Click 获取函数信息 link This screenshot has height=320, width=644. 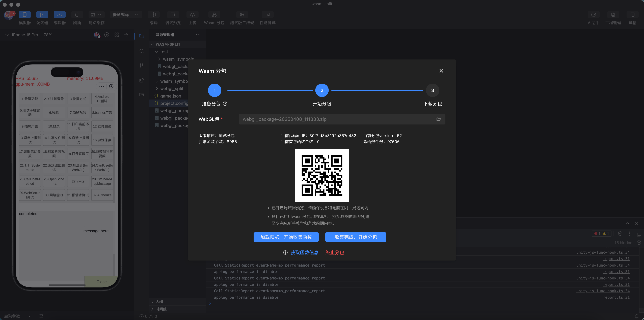pos(304,252)
